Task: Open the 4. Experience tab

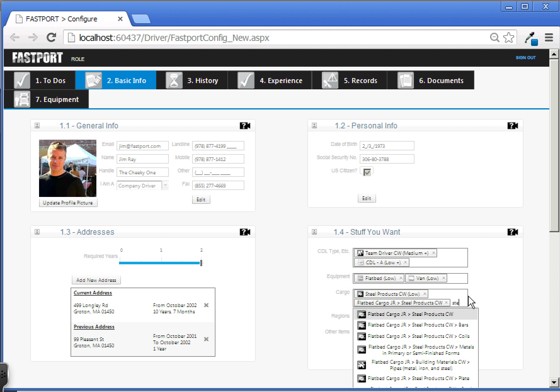Action: pyautogui.click(x=270, y=80)
